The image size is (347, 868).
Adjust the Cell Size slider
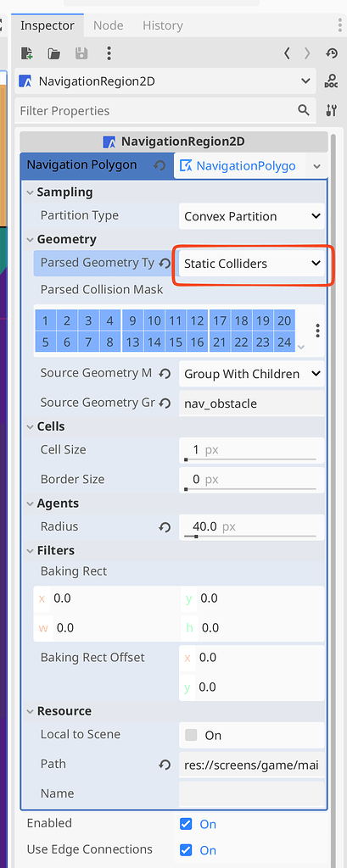tap(250, 459)
